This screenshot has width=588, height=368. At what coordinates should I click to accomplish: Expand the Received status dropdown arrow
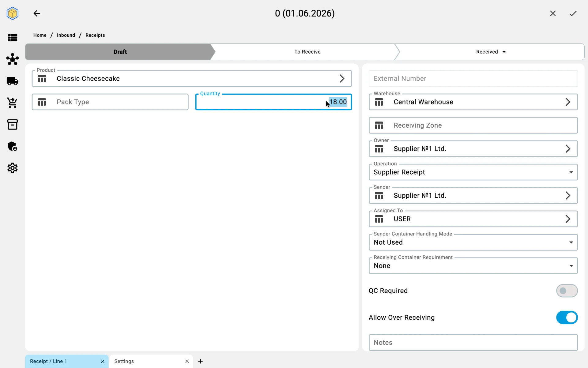(x=504, y=52)
